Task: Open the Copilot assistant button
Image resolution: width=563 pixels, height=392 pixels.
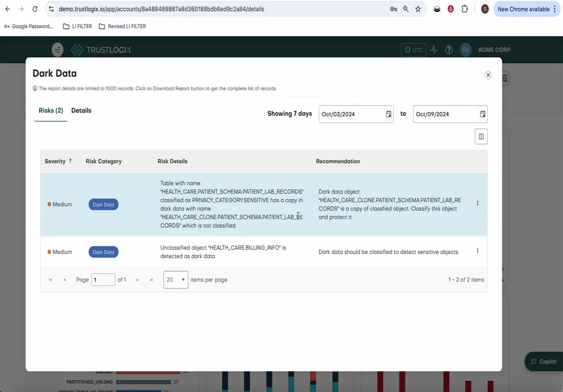Action: pos(543,362)
